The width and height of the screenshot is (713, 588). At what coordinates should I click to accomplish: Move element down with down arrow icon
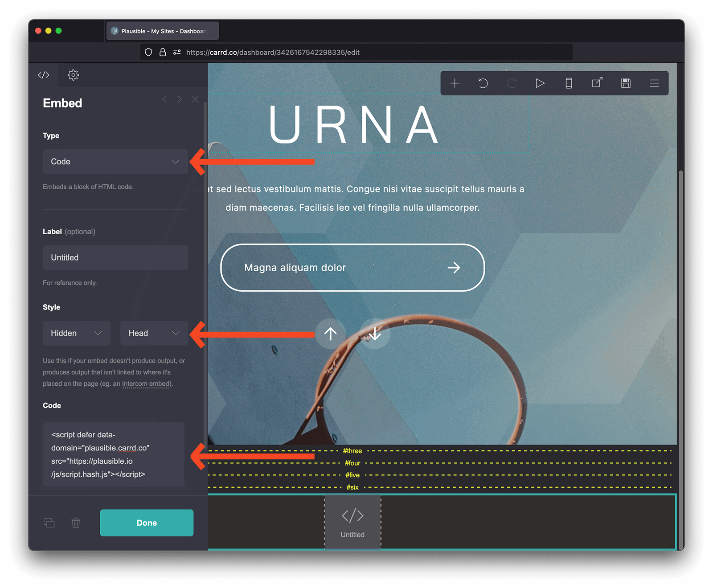click(x=375, y=333)
